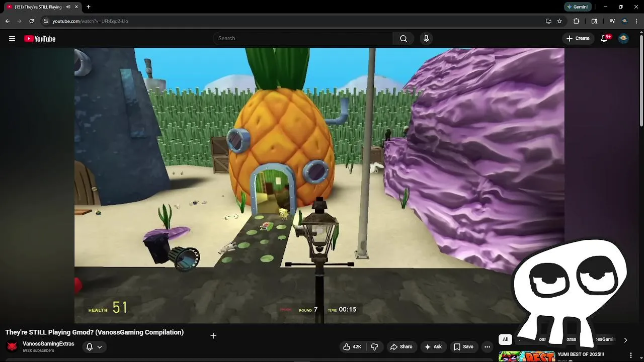Start voice search with microphone icon
Image resolution: width=644 pixels, height=362 pixels.
pyautogui.click(x=426, y=39)
